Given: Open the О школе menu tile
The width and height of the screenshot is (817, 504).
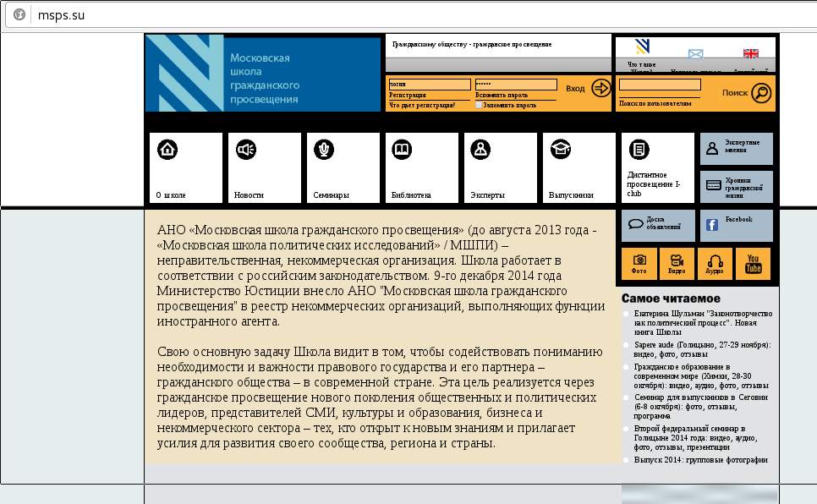Looking at the screenshot, I should click(186, 167).
